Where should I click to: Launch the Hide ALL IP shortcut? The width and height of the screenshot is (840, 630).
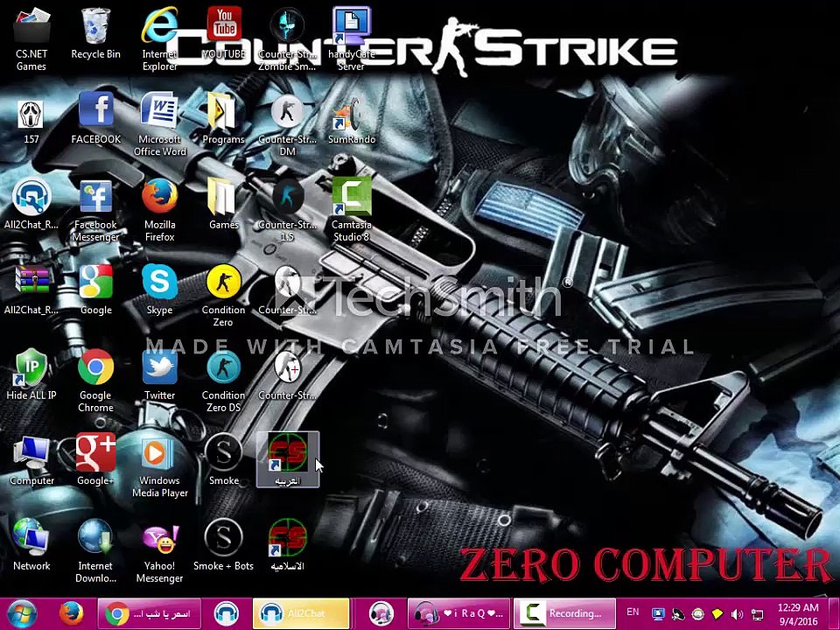31,374
